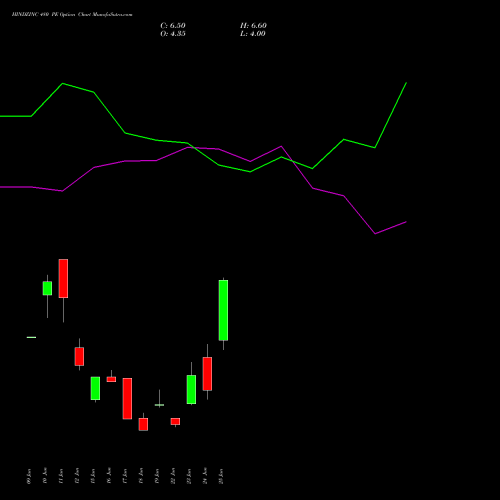Viewport: 500px width, 500px height.
Task: Select the '25 Jun' date label
Action: [221, 476]
